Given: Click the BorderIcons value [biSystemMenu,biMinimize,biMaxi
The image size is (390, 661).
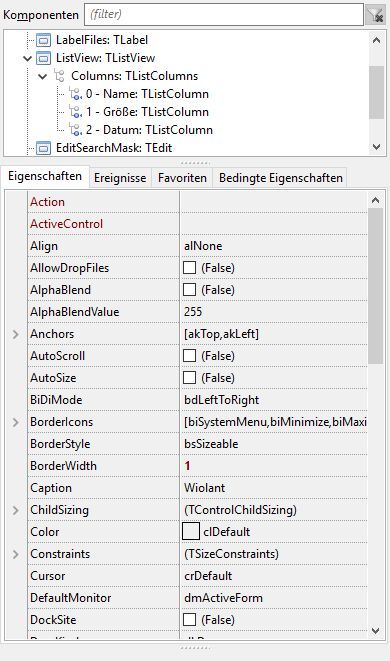Looking at the screenshot, I should pos(275,422).
